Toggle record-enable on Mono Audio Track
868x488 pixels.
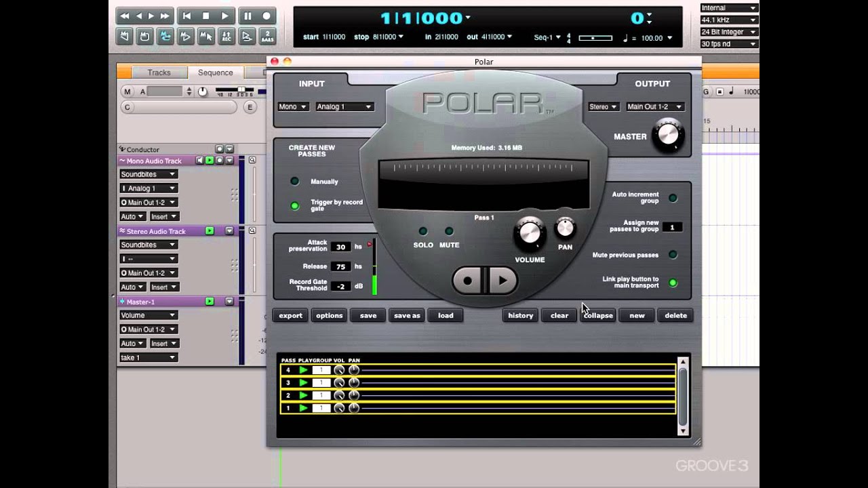coord(219,161)
